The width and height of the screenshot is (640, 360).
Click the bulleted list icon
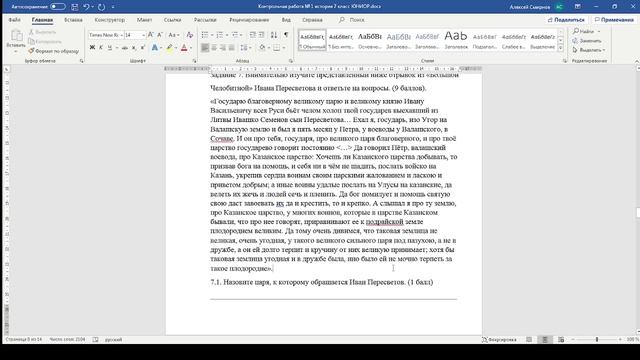[205, 35]
